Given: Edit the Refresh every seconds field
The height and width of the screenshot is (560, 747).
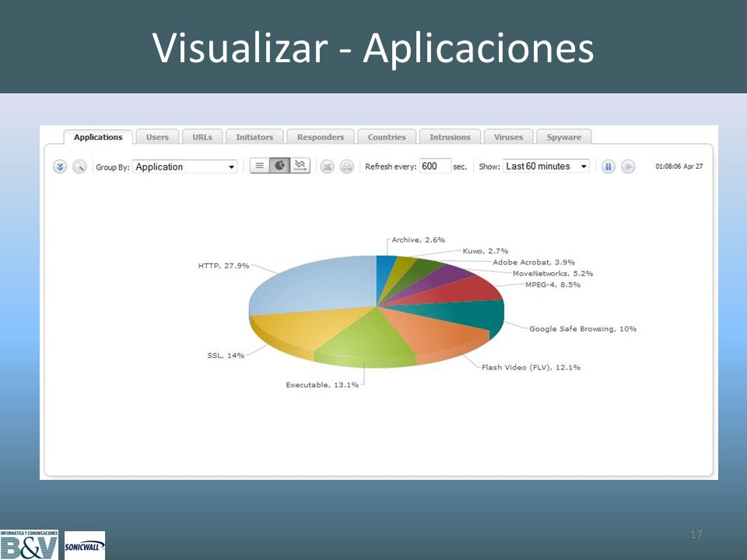Looking at the screenshot, I should 435,166.
